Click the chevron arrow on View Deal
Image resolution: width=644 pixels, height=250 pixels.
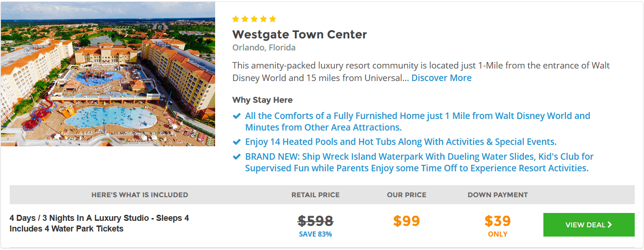click(x=610, y=225)
